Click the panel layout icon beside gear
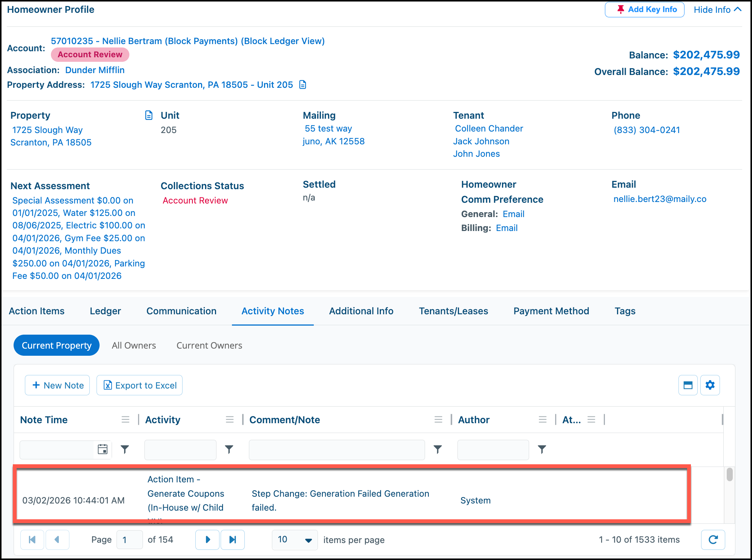Screen dimensions: 752x560 click(688, 385)
